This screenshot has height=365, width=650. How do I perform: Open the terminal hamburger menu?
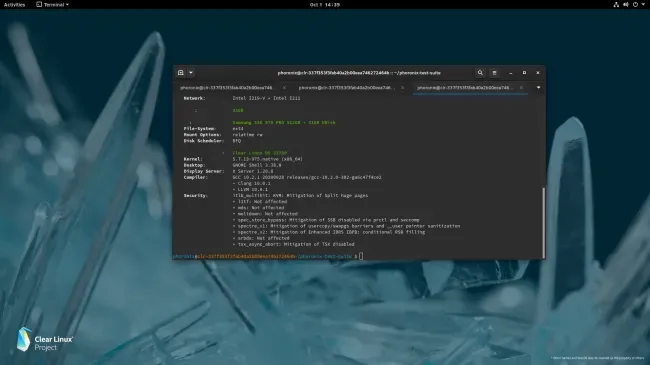(x=494, y=73)
